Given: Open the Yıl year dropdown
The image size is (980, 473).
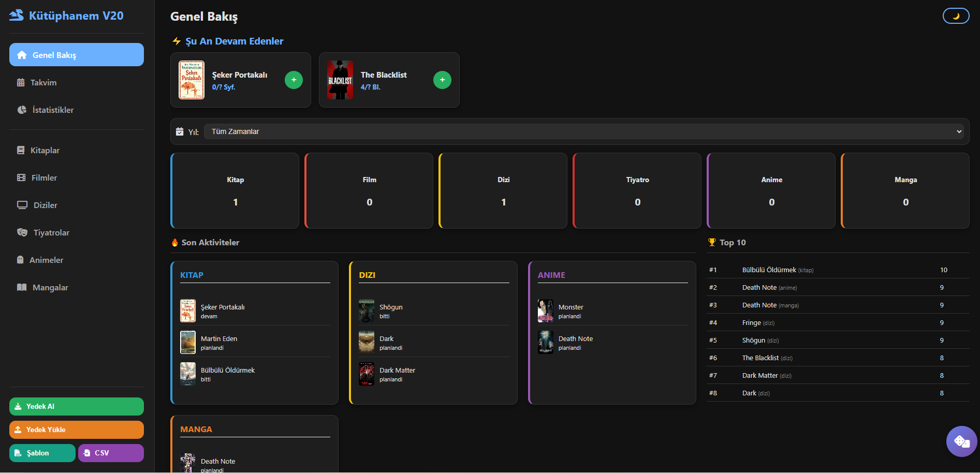Looking at the screenshot, I should coord(583,131).
